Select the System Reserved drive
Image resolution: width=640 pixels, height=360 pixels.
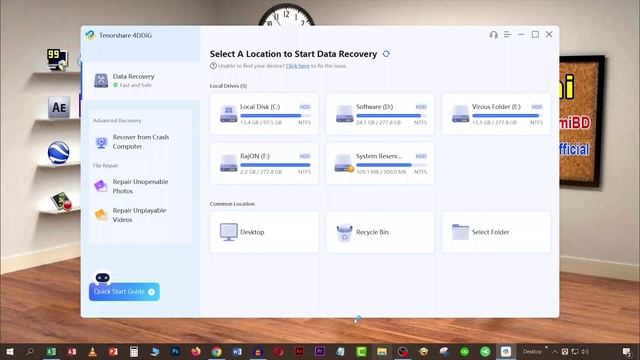tap(380, 163)
